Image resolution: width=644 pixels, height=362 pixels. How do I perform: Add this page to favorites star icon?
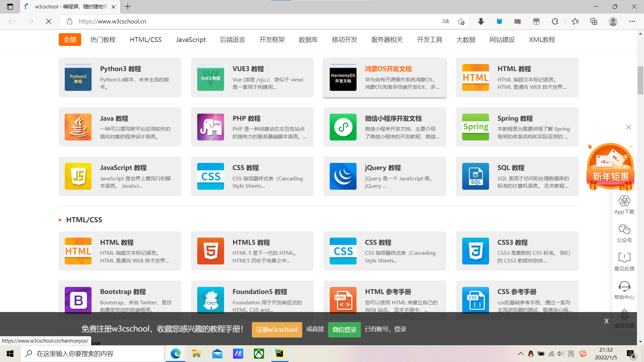tap(461, 21)
